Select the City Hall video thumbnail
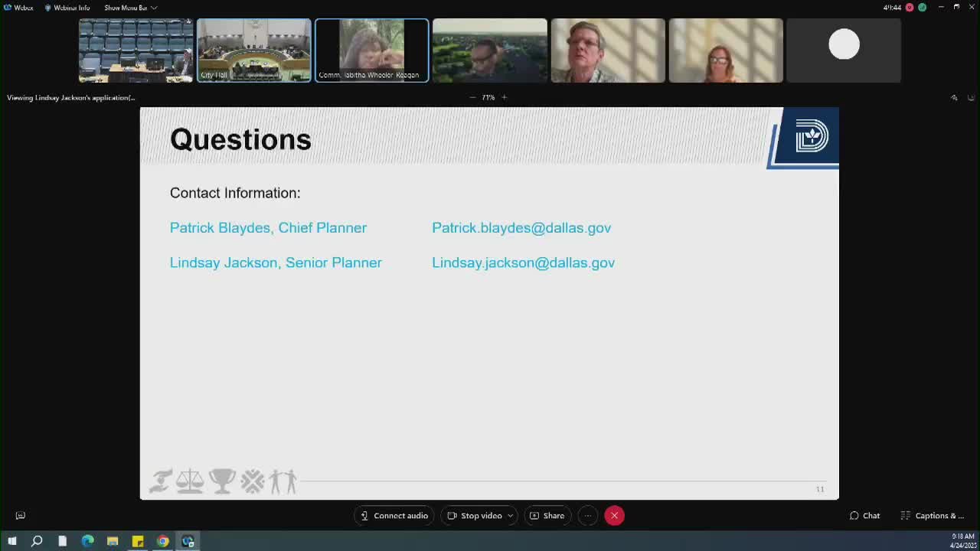The height and width of the screenshot is (551, 980). pos(253,50)
